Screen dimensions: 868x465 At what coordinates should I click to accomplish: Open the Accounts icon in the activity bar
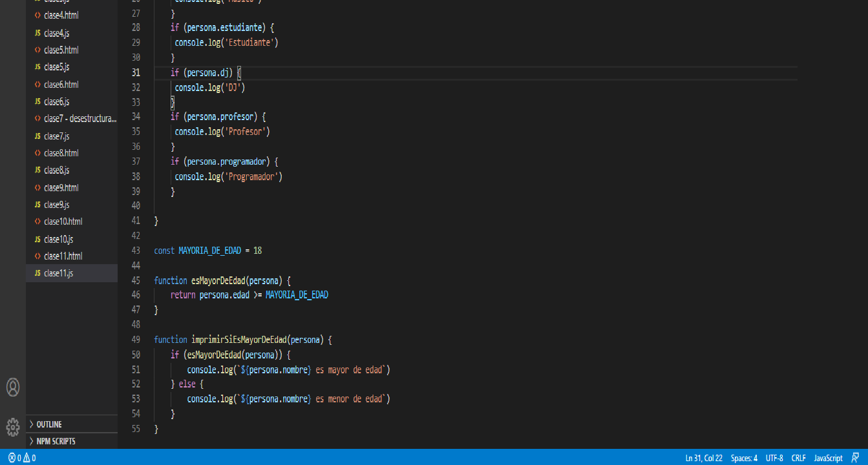pyautogui.click(x=13, y=387)
